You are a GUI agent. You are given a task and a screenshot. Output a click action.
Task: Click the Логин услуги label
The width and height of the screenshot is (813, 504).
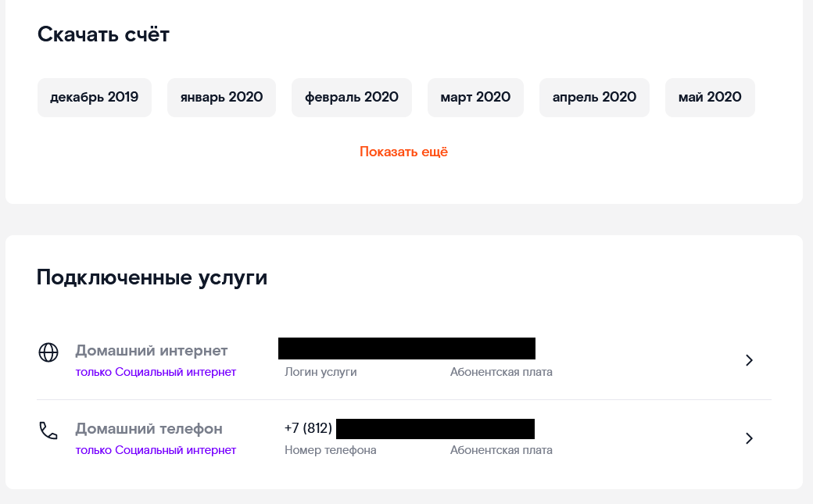tap(321, 372)
